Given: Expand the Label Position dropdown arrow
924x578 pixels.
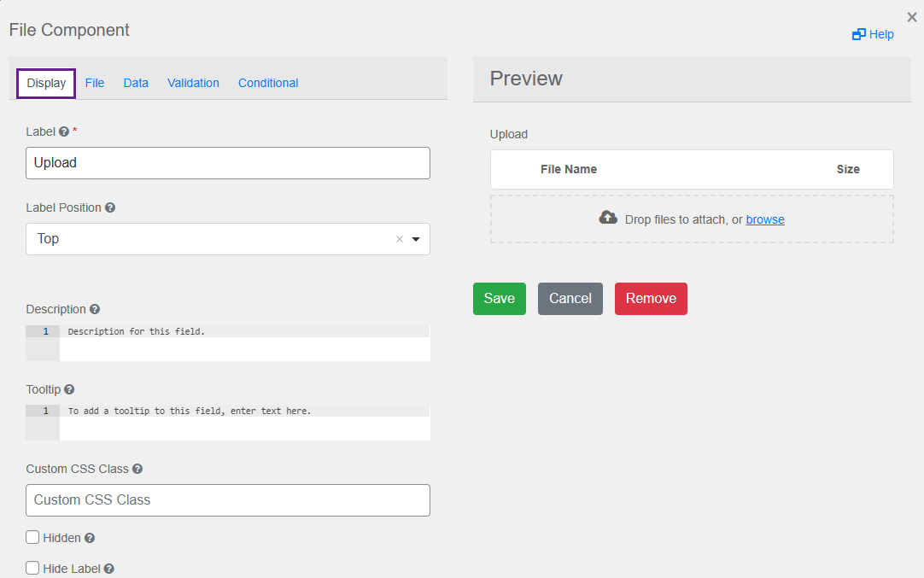Looking at the screenshot, I should (416, 239).
